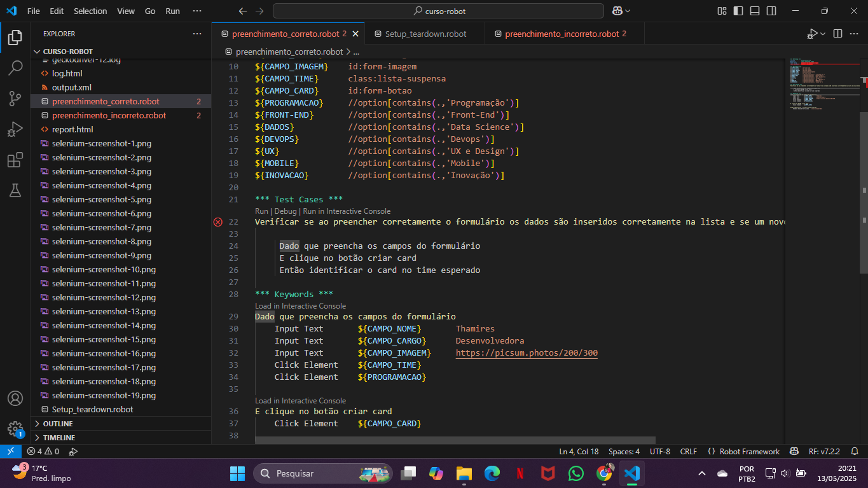The width and height of the screenshot is (868, 488).
Task: Click the Run file play button
Action: click(813, 34)
